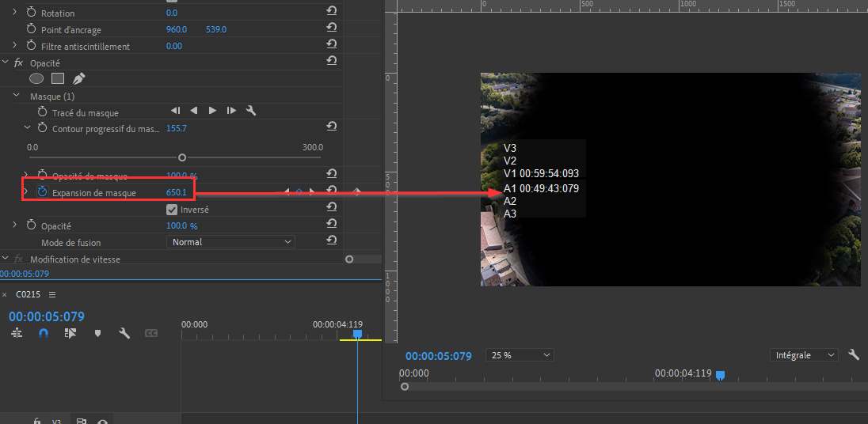Image resolution: width=868 pixels, height=424 pixels.
Task: Reset Contour progressif du masque value
Action: [332, 126]
